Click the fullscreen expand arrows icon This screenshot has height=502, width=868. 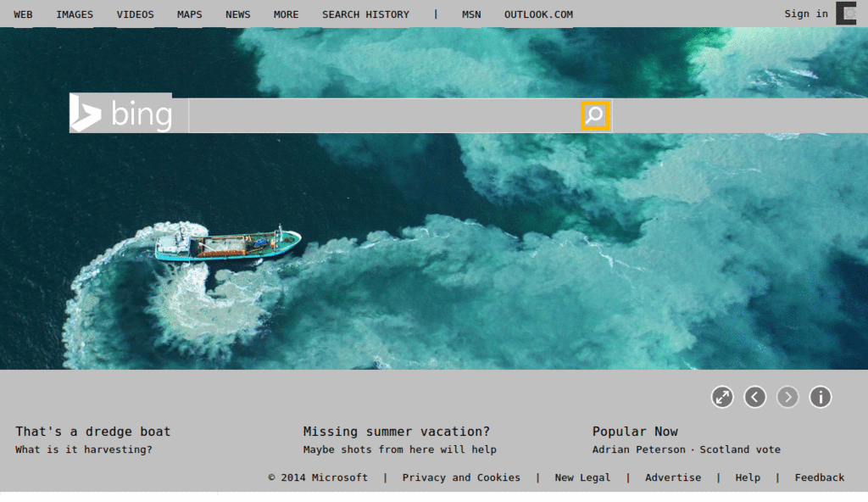[722, 397]
